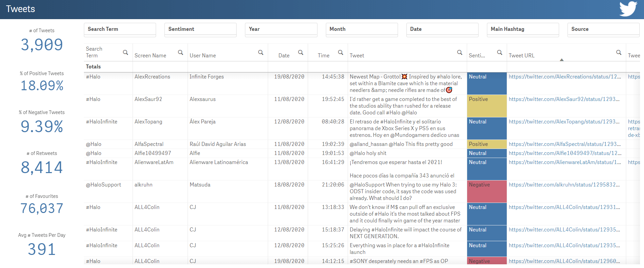Image resolution: width=644 pixels, height=268 pixels.
Task: Click the Twitter bird logo icon
Action: coord(628,9)
